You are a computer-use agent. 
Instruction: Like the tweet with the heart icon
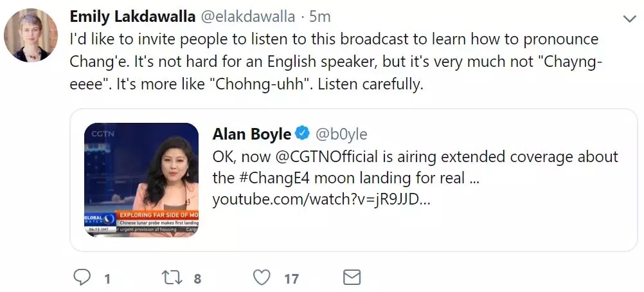click(261, 277)
